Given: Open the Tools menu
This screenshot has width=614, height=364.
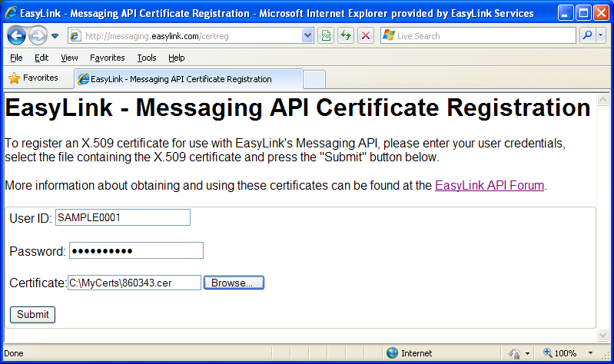Looking at the screenshot, I should [147, 58].
